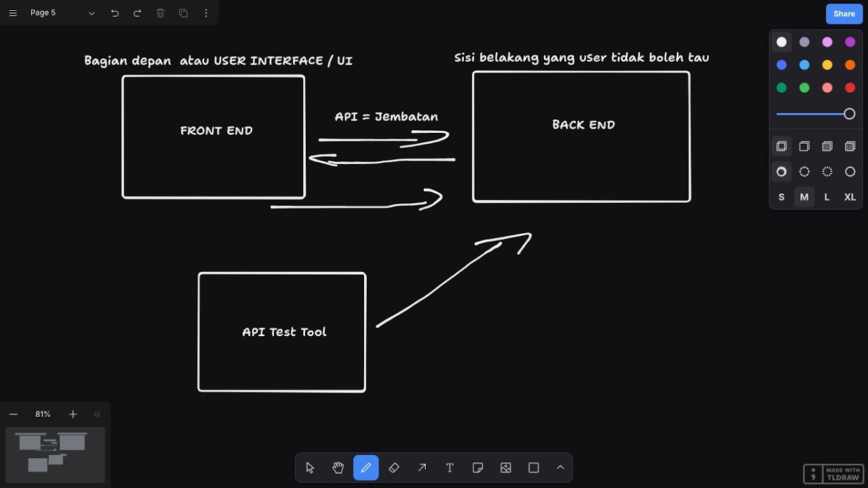Select the orange color swatch
This screenshot has width=868, height=488.
(x=850, y=65)
